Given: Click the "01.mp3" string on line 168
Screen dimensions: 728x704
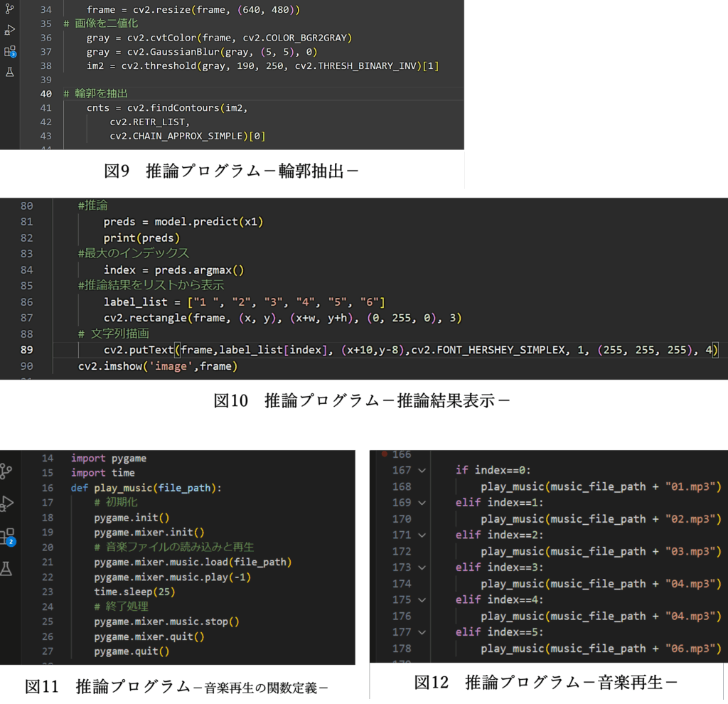Looking at the screenshot, I should tap(691, 486).
